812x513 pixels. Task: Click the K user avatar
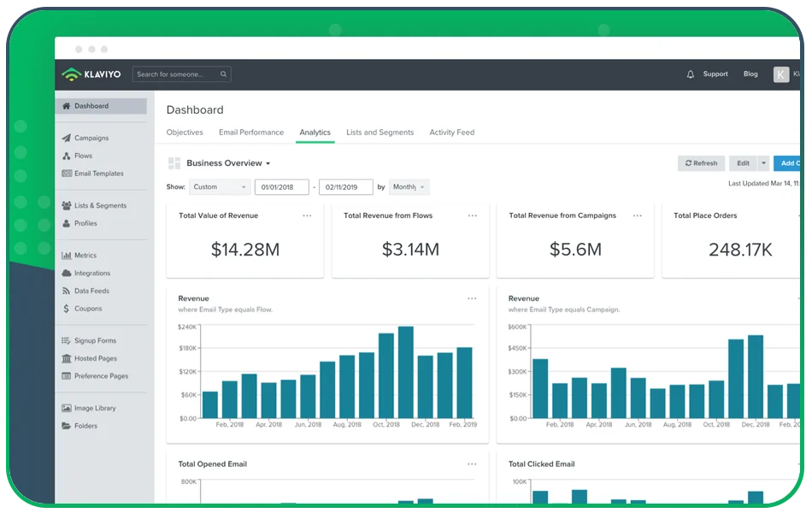pos(781,74)
